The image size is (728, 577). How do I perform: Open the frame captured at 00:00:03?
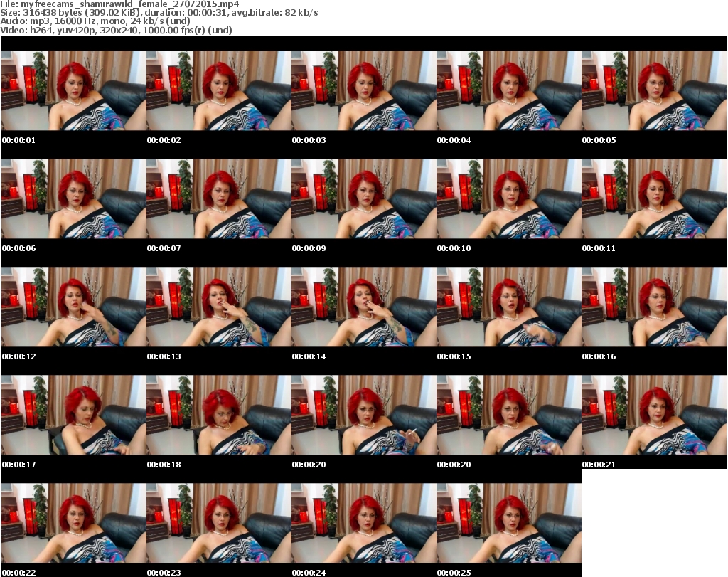click(364, 90)
